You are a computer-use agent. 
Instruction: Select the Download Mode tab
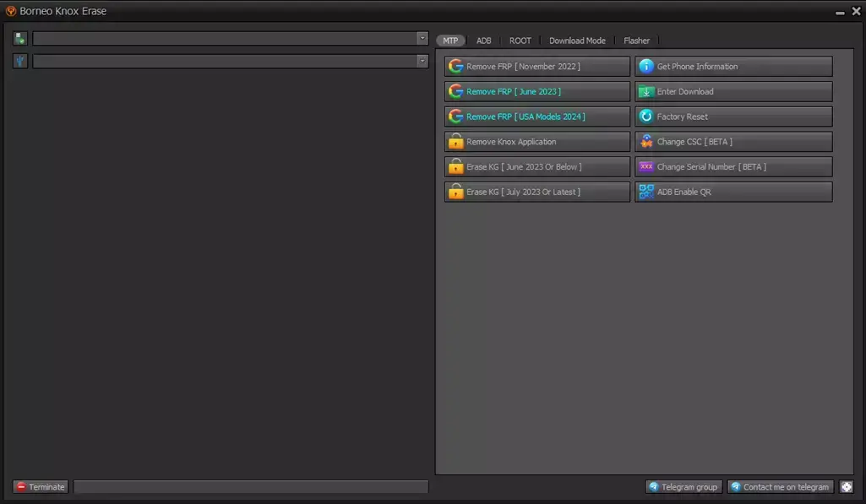coord(577,41)
